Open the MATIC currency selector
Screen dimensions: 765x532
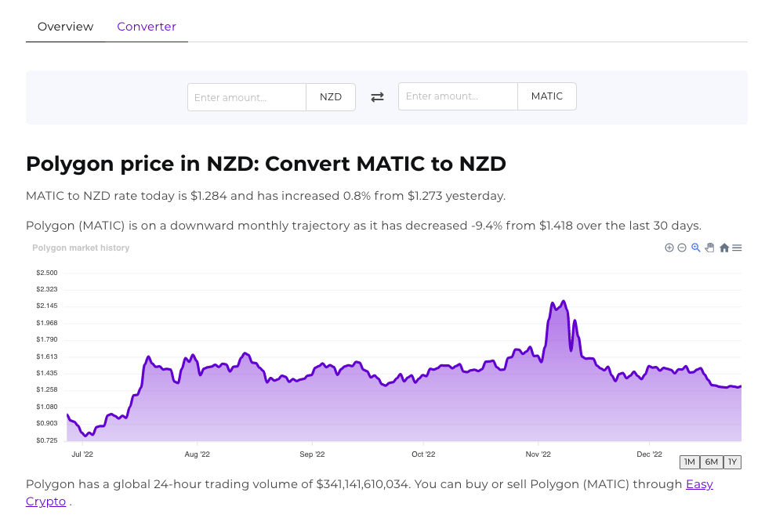pyautogui.click(x=547, y=96)
